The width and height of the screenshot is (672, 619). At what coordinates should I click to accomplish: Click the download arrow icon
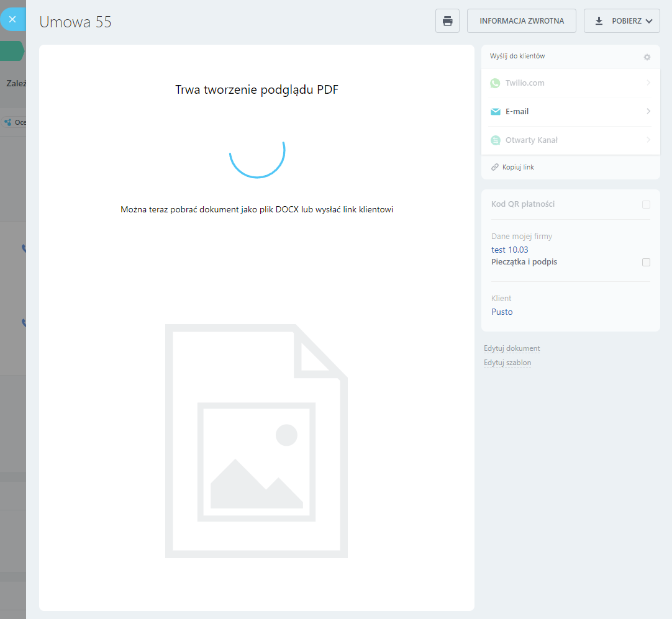coord(599,21)
